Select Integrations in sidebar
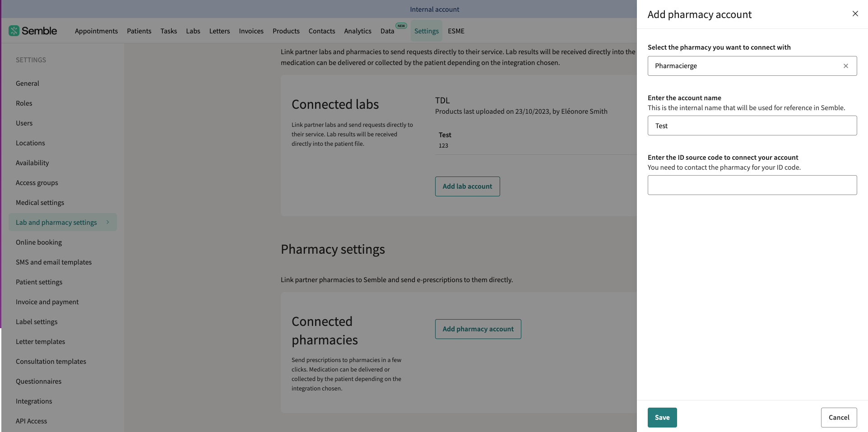Viewport: 868px width, 432px height. (34, 401)
